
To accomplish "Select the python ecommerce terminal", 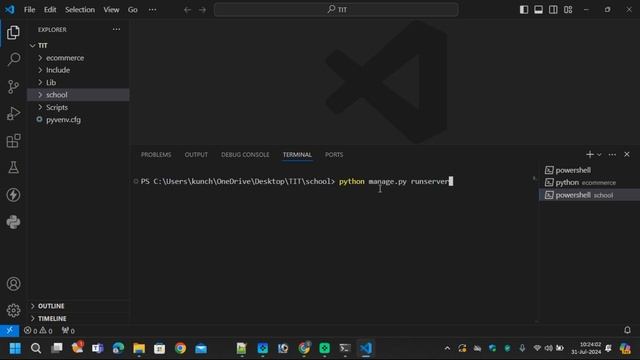I will [589, 182].
